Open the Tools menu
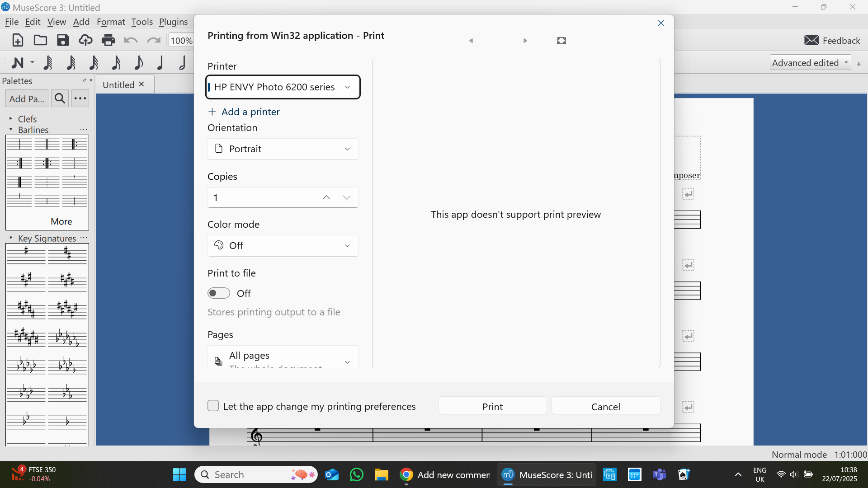Viewport: 868px width, 488px height. [x=142, y=22]
